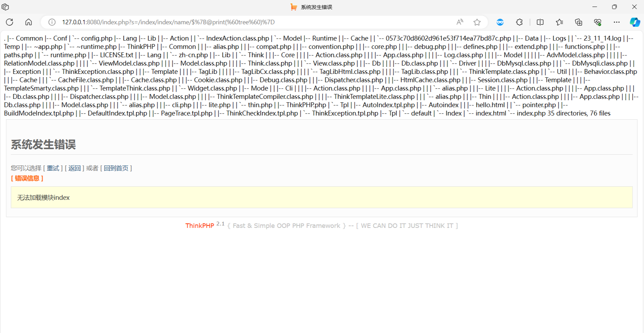Click the browser refresh icon
The width and height of the screenshot is (644, 333).
tap(10, 22)
